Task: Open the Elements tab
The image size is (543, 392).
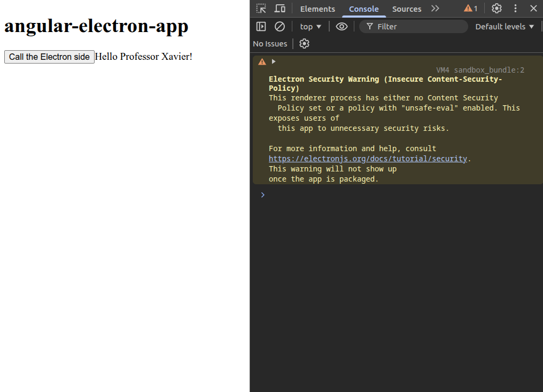Action: click(x=317, y=9)
